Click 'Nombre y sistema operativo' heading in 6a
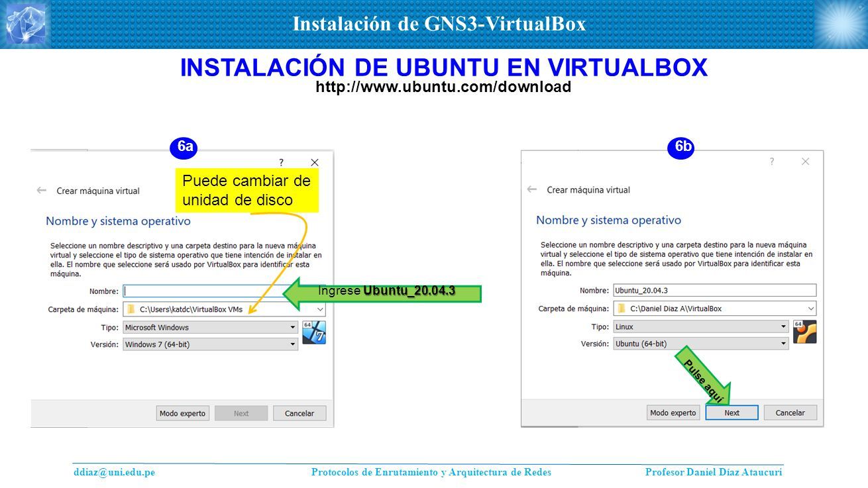This screenshot has width=868, height=488. coord(118,221)
